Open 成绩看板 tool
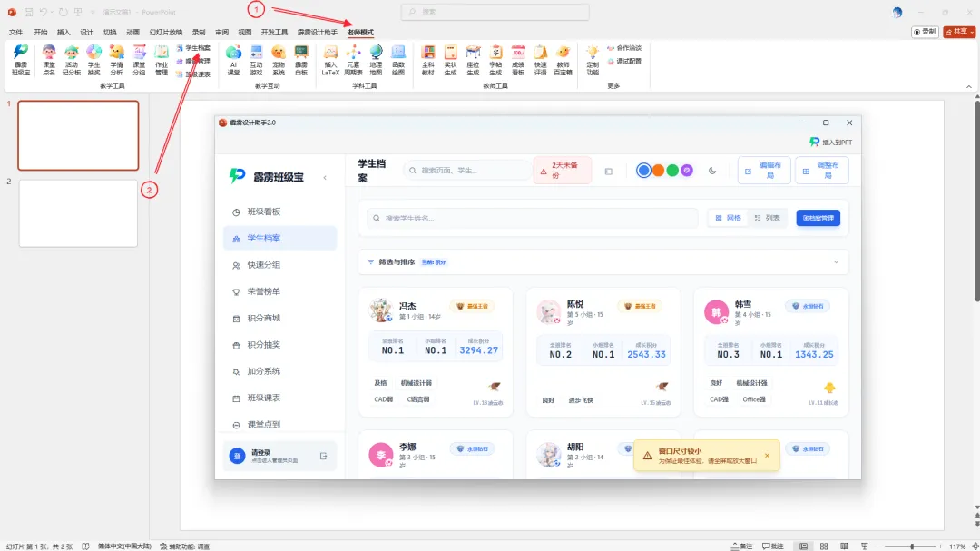 click(518, 60)
